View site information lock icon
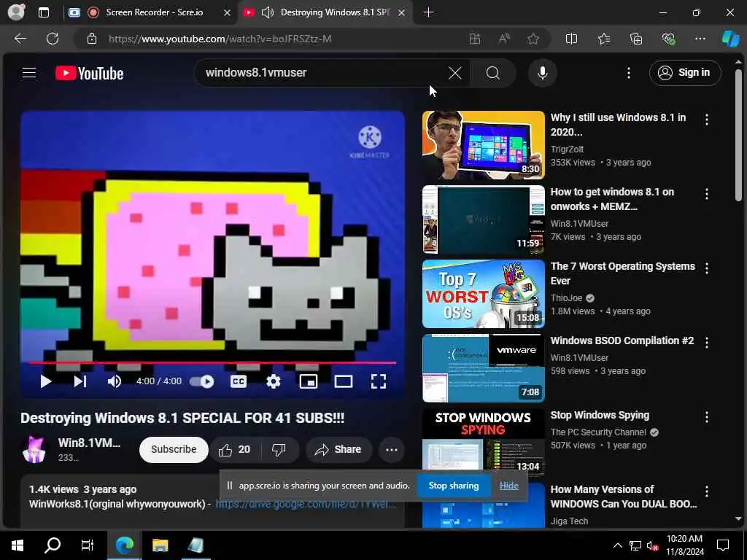 [x=92, y=39]
